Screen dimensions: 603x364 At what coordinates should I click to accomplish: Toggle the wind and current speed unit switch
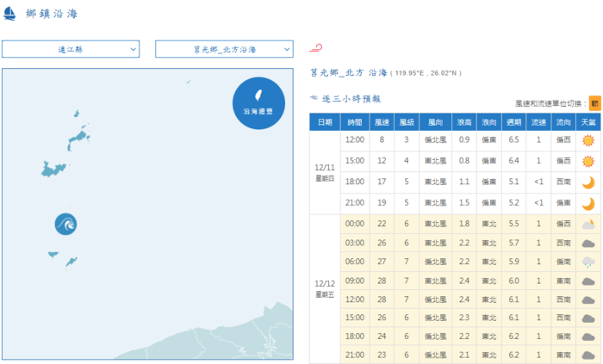coord(594,103)
